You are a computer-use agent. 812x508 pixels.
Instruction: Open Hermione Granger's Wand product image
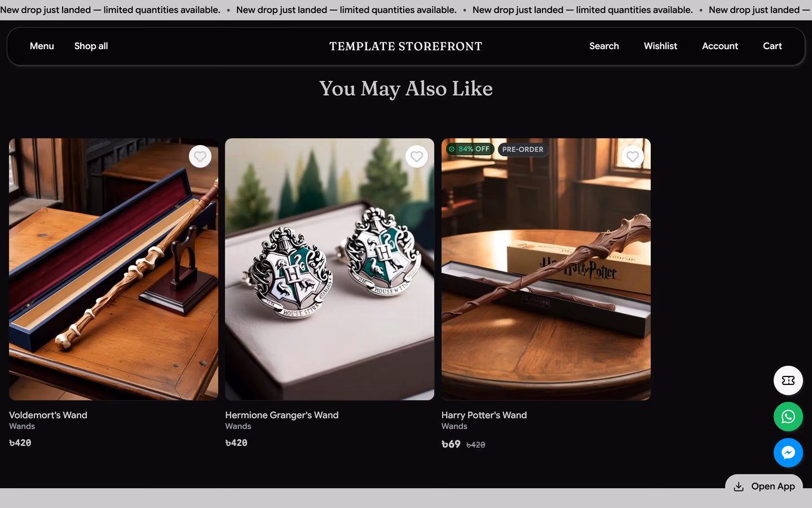[x=329, y=269]
